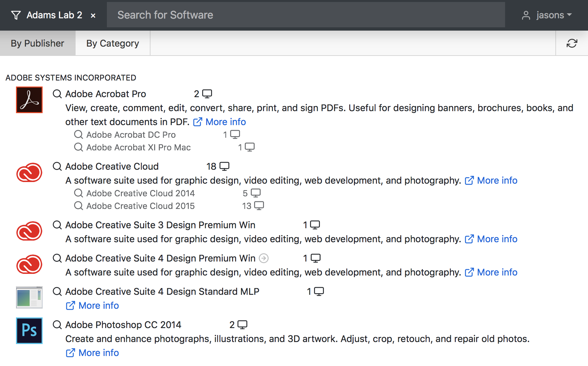
Task: Click magnifier icon beside Adobe Acrobat Pro
Action: [x=57, y=94]
